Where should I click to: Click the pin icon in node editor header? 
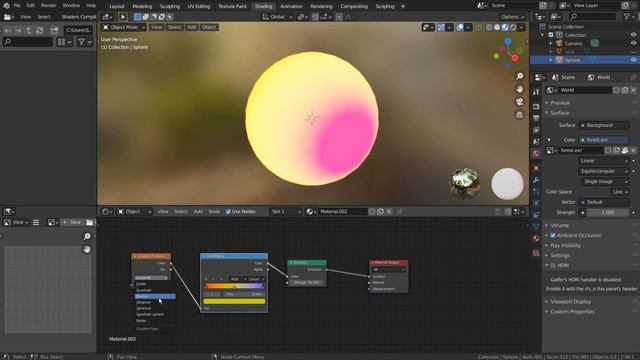(x=400, y=211)
